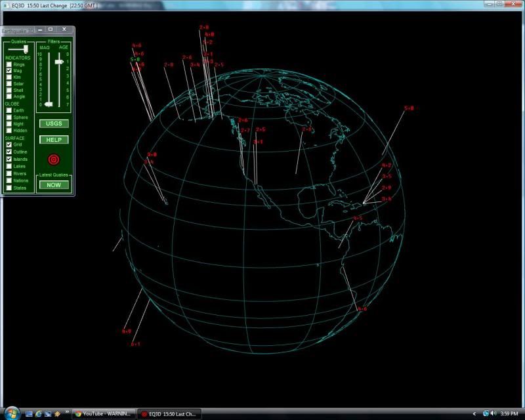Uncheck the Mag indicator checkbox
The image size is (525, 420).
tap(9, 71)
